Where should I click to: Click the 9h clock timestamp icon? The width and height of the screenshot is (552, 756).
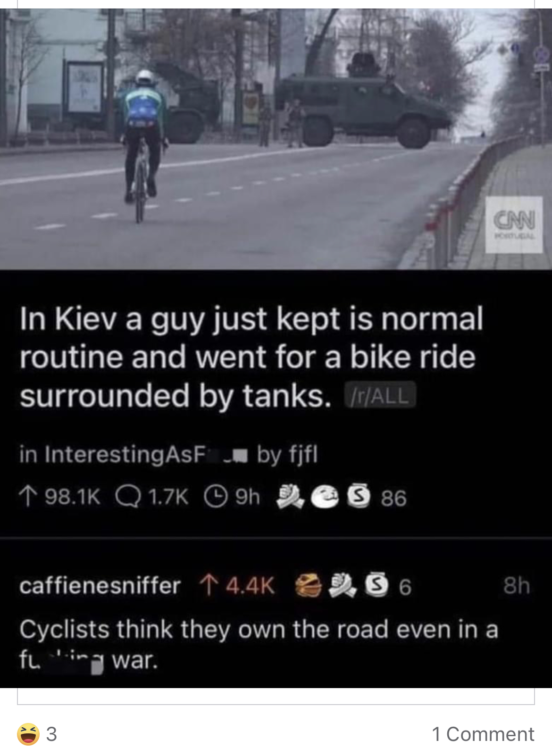pos(215,497)
